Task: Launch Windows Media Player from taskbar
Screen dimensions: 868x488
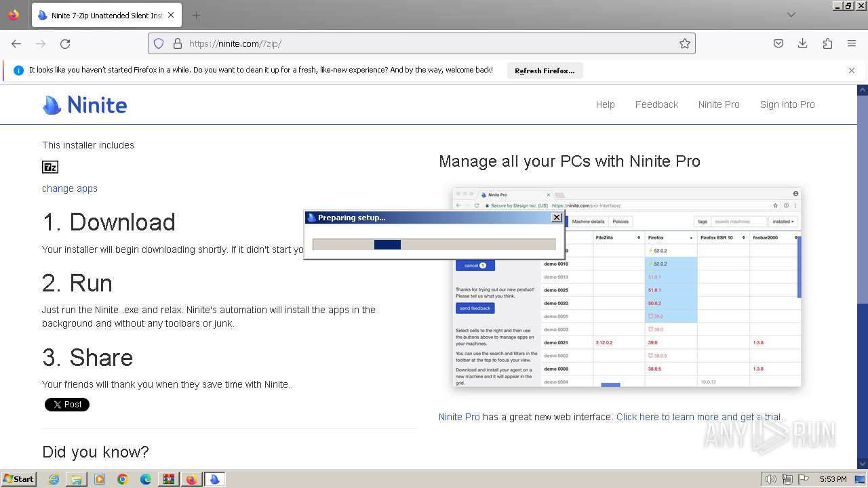Action: click(x=100, y=479)
